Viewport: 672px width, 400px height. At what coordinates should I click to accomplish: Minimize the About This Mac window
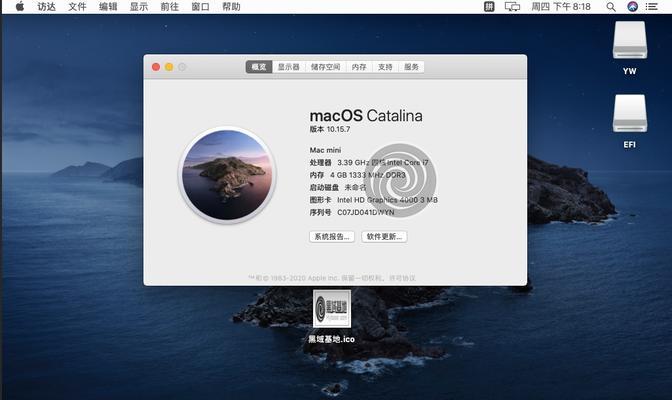pyautogui.click(x=169, y=67)
